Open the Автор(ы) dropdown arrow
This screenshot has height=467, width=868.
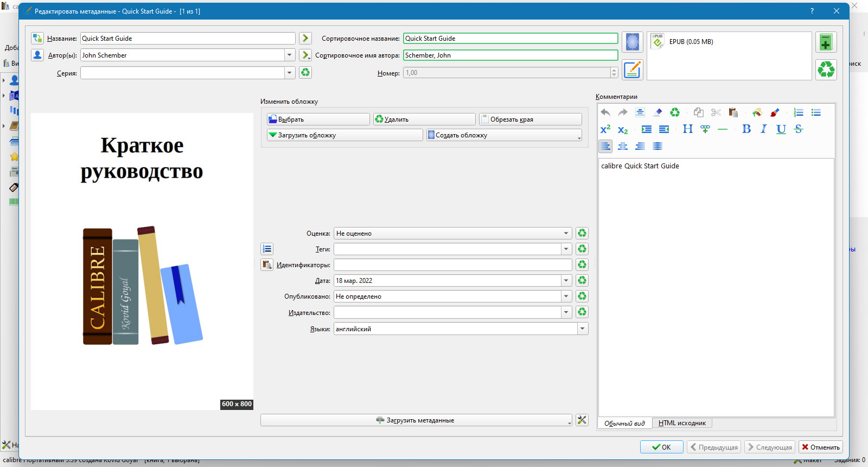(290, 55)
